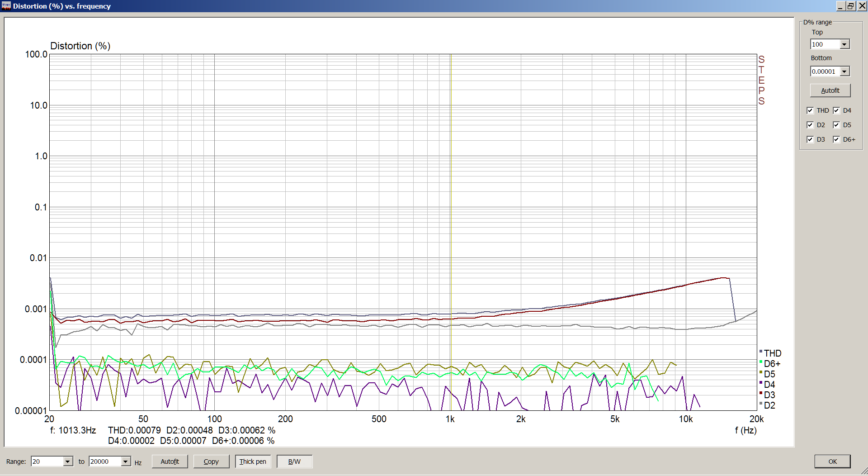Click the Range end field showing 20000
The image size is (868, 476).
point(105,462)
